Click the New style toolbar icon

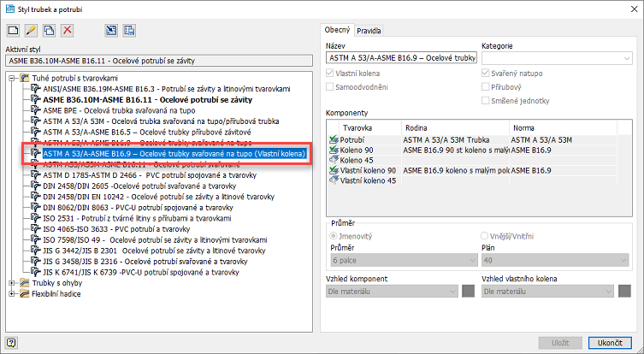pyautogui.click(x=13, y=31)
